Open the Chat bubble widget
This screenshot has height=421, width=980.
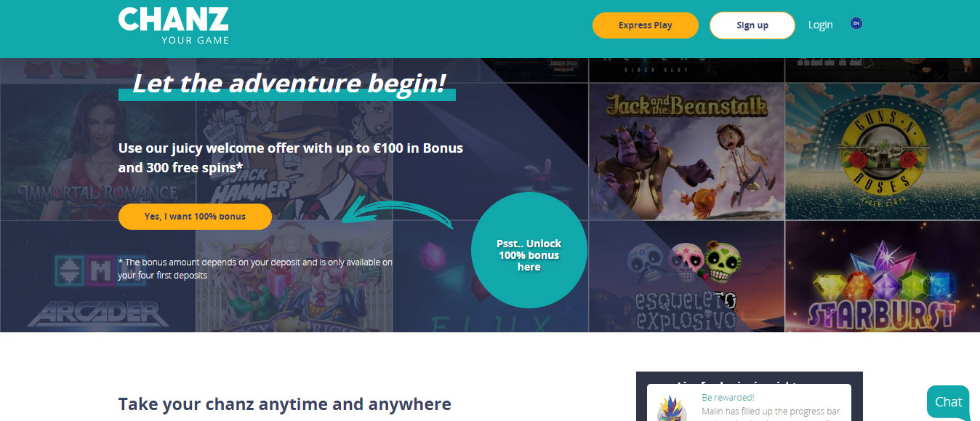coord(949,402)
